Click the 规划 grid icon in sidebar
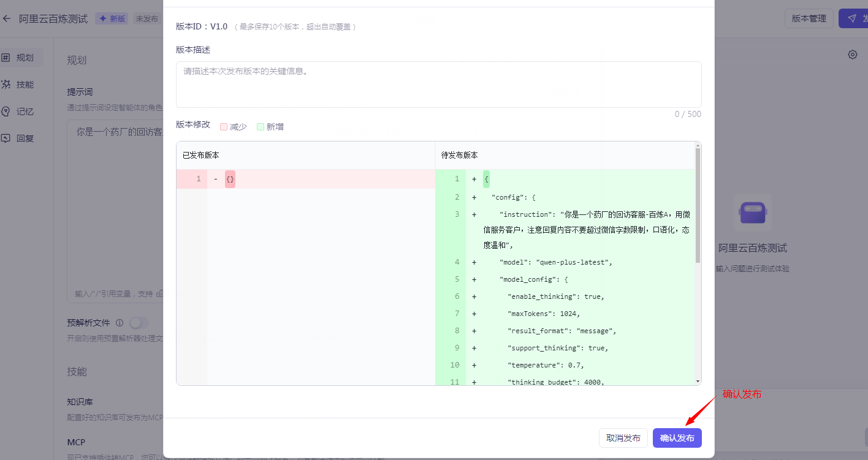The height and width of the screenshot is (460, 868). pyautogui.click(x=6, y=58)
